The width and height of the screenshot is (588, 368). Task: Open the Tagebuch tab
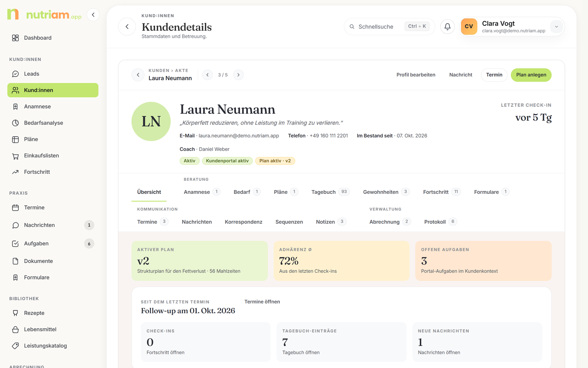330,192
